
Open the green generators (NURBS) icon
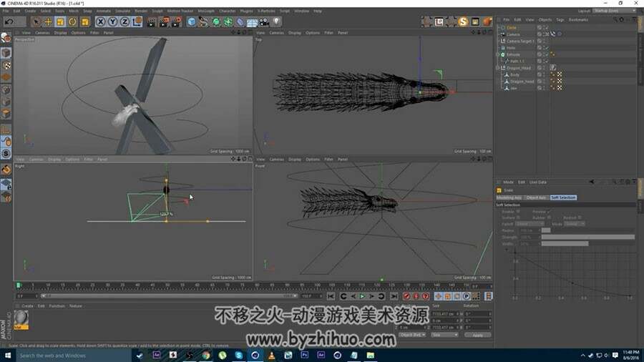[216, 21]
